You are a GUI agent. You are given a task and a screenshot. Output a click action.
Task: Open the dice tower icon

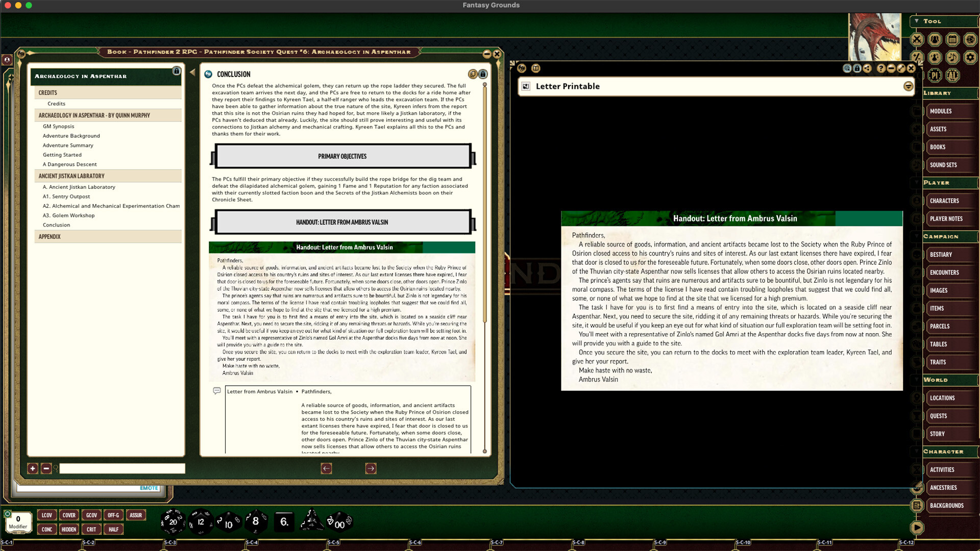point(970,40)
